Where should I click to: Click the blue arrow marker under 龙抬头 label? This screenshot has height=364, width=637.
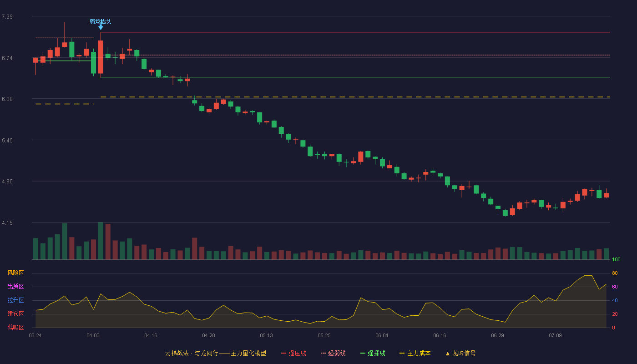click(x=101, y=28)
